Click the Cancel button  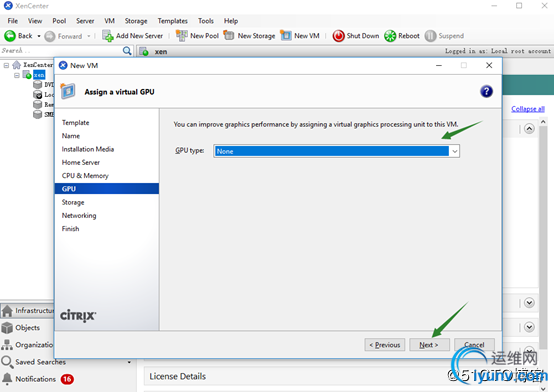click(474, 345)
